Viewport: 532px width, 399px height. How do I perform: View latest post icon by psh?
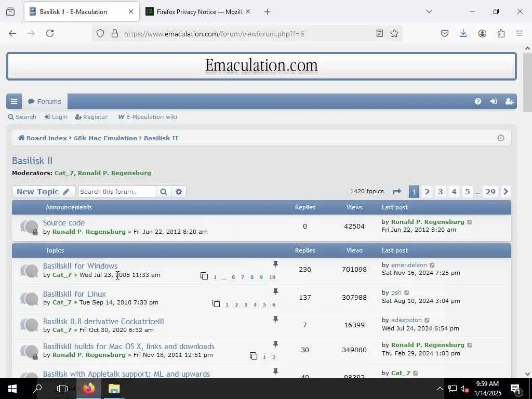pos(406,292)
